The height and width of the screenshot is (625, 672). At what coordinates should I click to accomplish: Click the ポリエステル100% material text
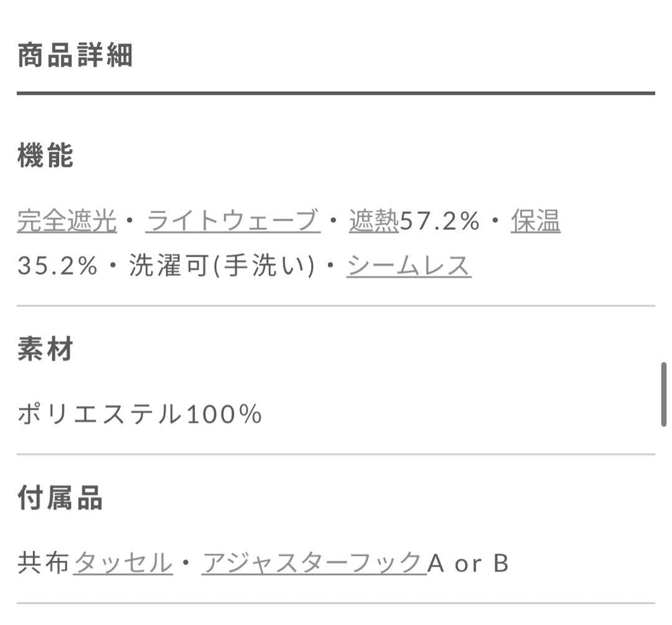tap(139, 414)
